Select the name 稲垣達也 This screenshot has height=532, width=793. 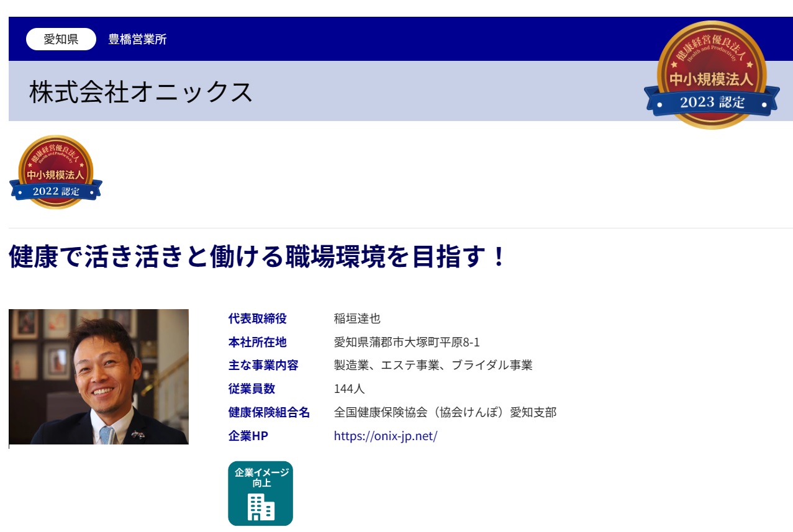click(x=357, y=319)
